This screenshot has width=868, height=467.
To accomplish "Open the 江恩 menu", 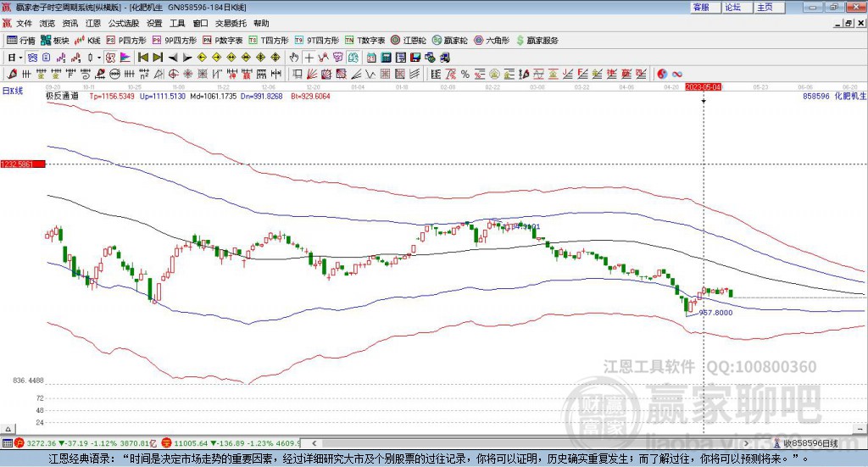I will pyautogui.click(x=93, y=23).
